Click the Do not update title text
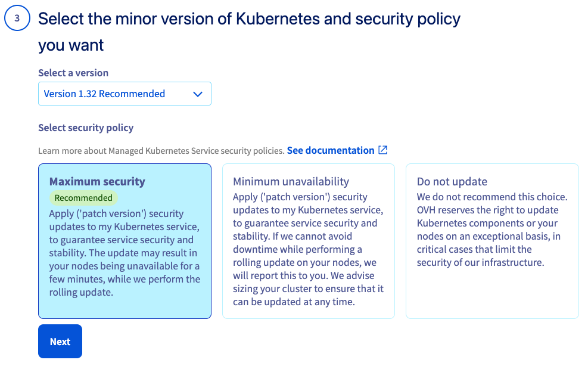Viewport: 588px width, 369px height. [x=452, y=181]
